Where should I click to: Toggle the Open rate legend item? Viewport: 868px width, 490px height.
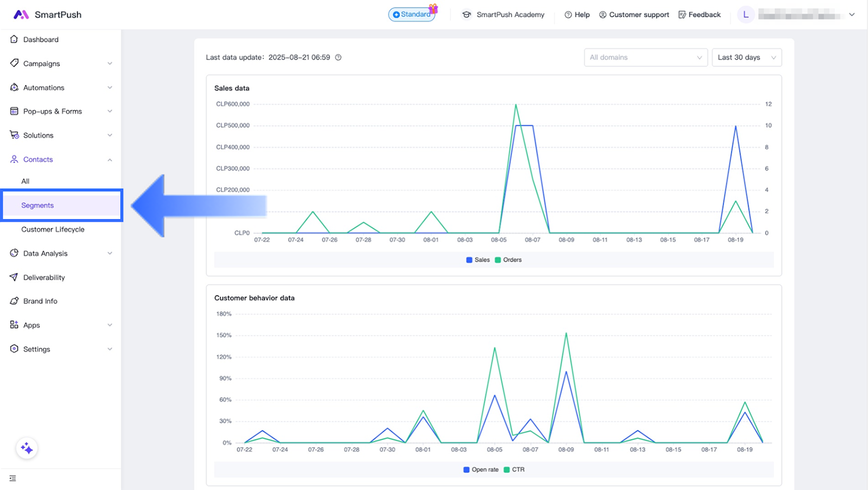coord(481,470)
